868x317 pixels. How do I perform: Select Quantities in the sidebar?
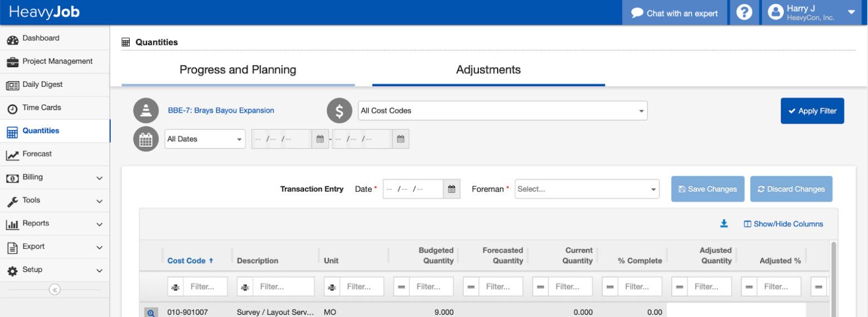click(x=55, y=131)
